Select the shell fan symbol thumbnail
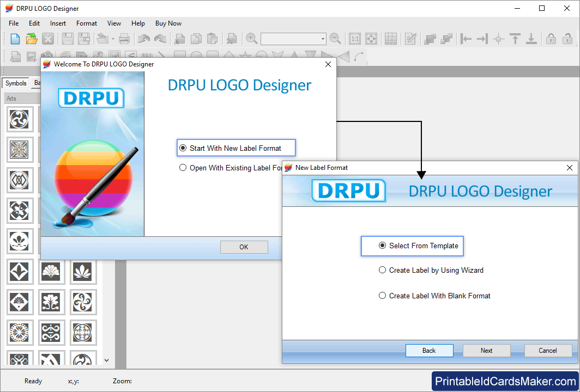This screenshot has height=392, width=580. coord(51,272)
